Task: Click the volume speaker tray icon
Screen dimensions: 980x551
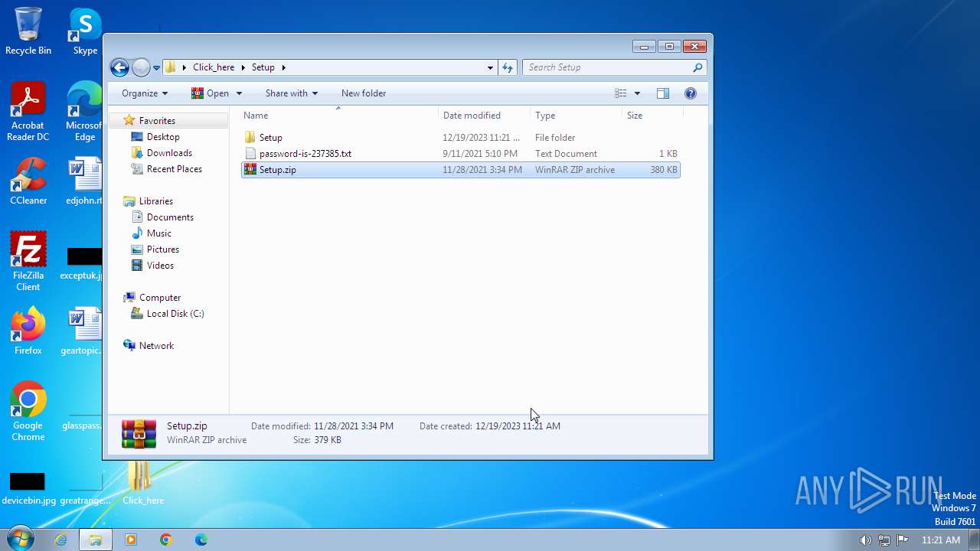Action: coord(865,540)
